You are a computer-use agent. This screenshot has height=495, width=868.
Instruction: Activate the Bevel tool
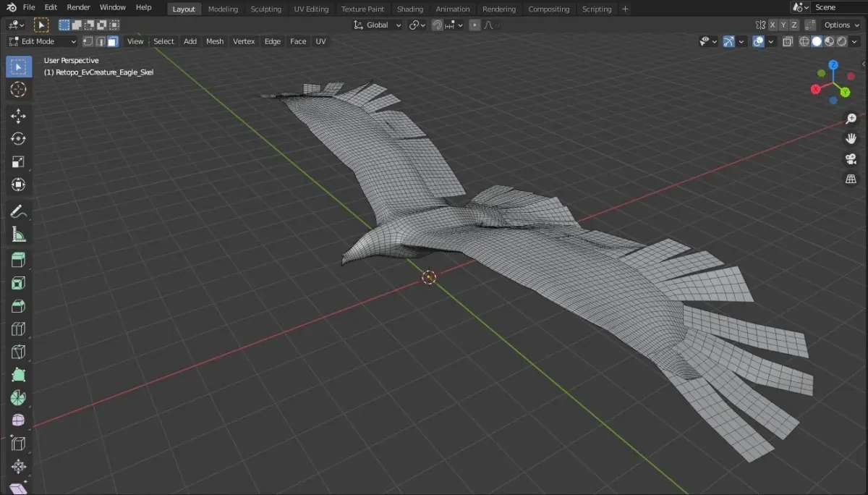19,306
